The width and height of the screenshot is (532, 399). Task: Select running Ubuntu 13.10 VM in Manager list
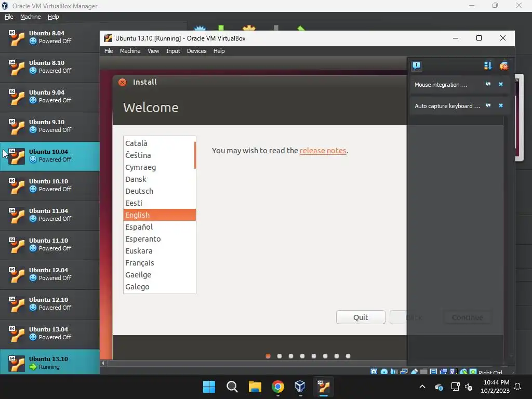click(x=50, y=362)
